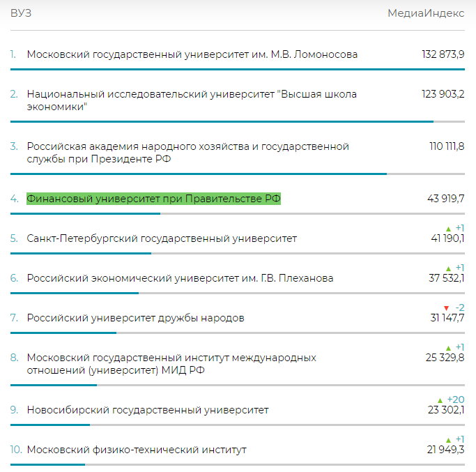Image resolution: width=476 pixels, height=472 pixels.
Task: Click the 132 873,9 MediaIndex value
Action: point(443,54)
